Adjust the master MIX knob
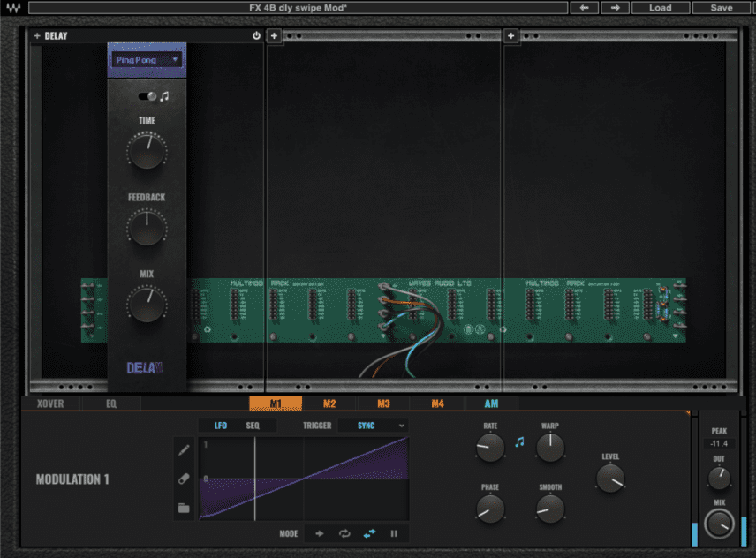Image resolution: width=756 pixels, height=558 pixels. (x=719, y=524)
